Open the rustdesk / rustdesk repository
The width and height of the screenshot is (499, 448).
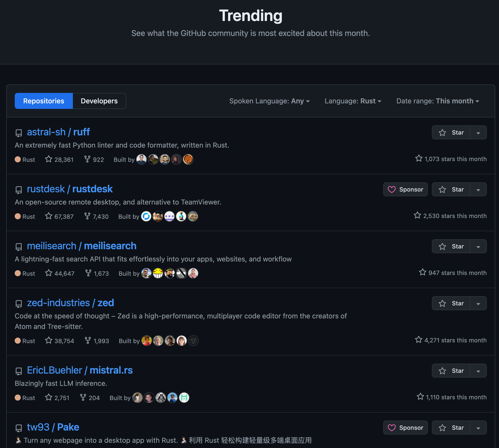(70, 189)
